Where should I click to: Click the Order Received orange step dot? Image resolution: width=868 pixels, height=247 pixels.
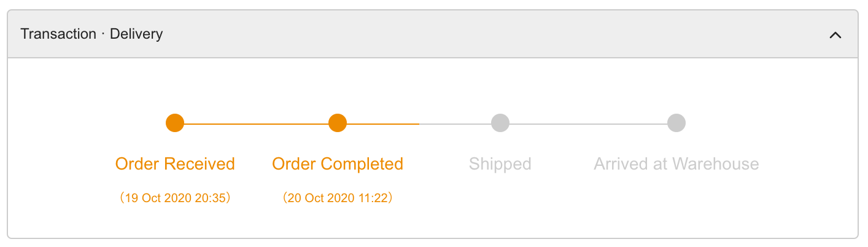pos(175,123)
